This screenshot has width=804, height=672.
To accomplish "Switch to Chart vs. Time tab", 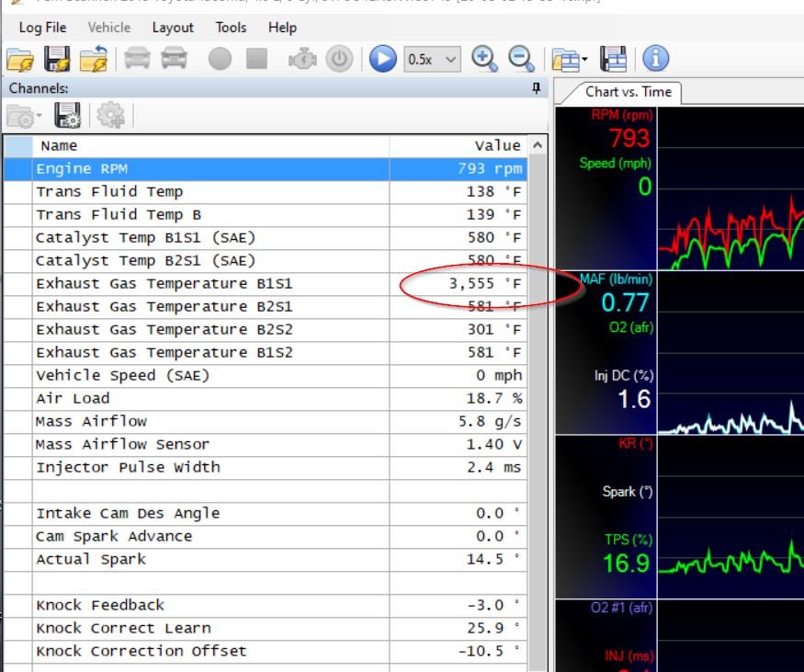I will [628, 92].
